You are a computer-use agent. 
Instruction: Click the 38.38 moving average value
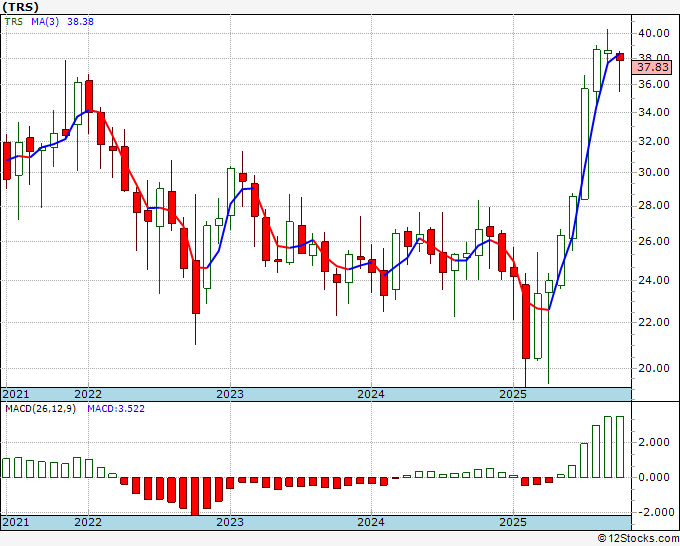pyautogui.click(x=80, y=22)
